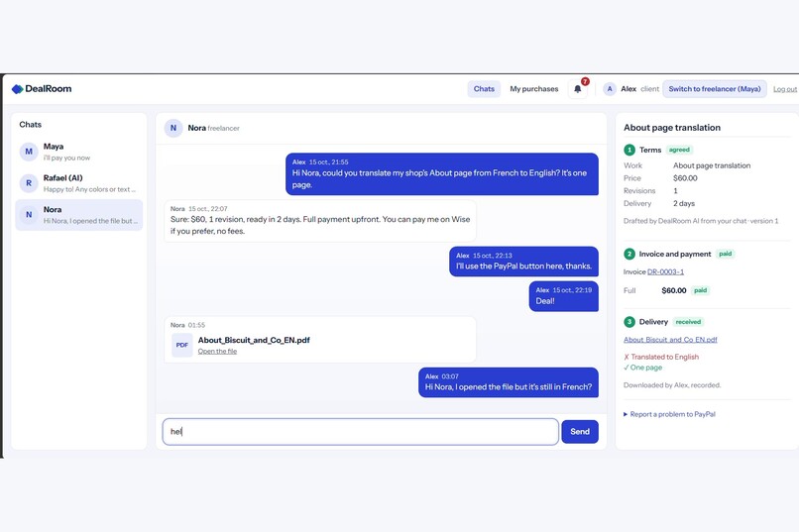Open the Chats tab
Viewport: 799px width, 532px height.
(x=484, y=89)
